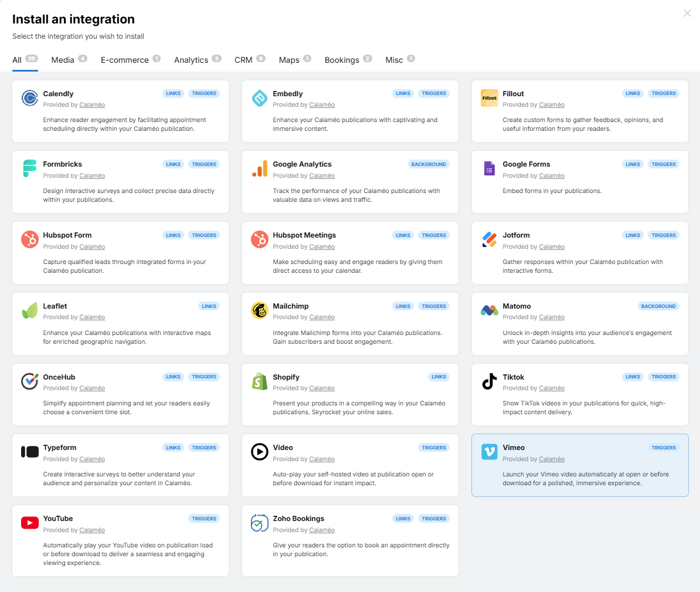Click the TRIGGERS badge on Vimeo
The image size is (700, 592).
(664, 448)
